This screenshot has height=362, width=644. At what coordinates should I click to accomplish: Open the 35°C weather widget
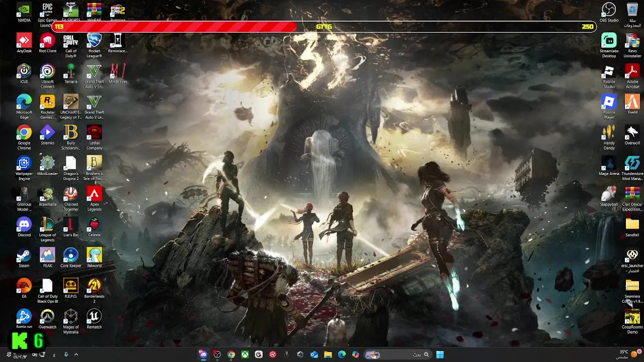(628, 354)
